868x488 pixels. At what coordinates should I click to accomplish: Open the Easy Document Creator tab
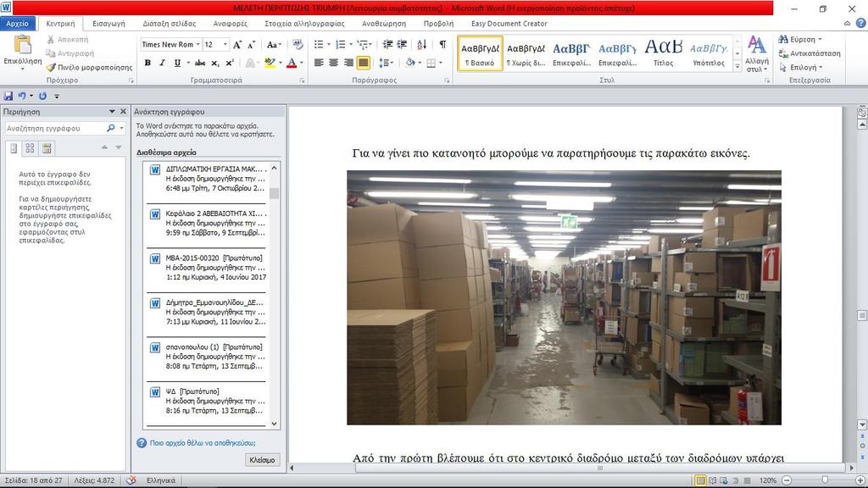[509, 23]
